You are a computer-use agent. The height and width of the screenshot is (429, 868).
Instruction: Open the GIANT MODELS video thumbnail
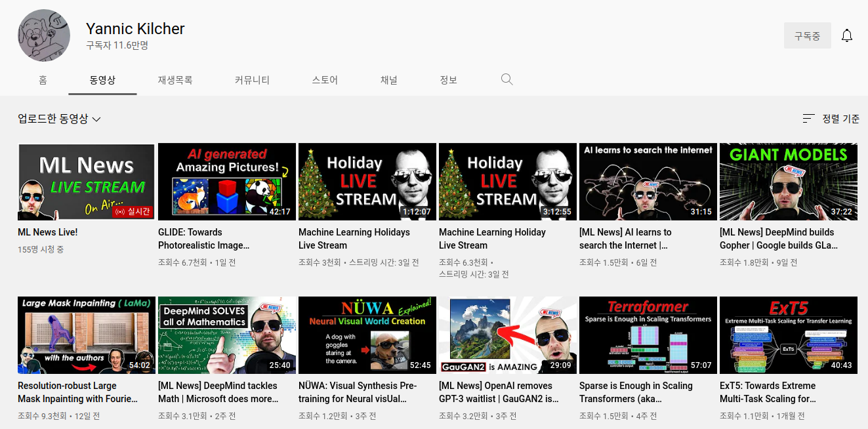coord(789,182)
